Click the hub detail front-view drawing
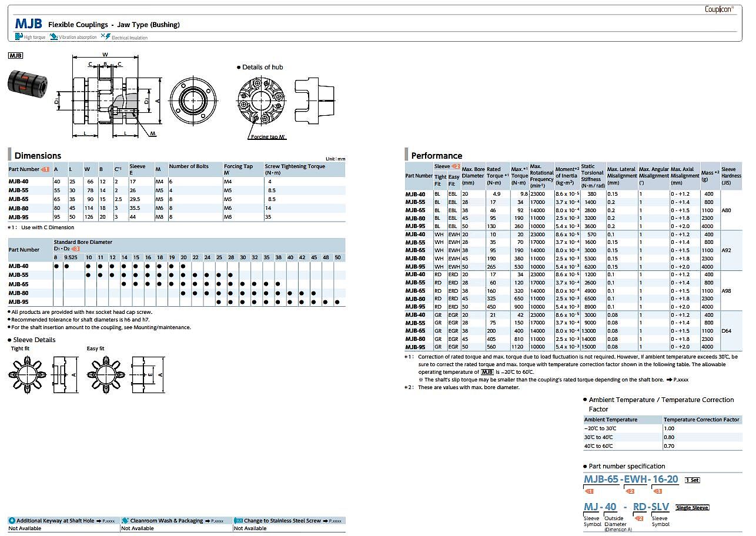 pos(260,99)
